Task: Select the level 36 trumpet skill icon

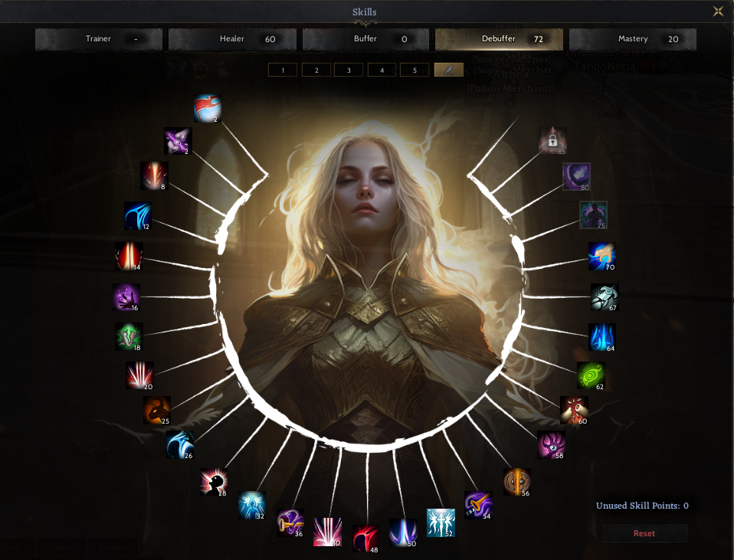Action: coord(290,522)
